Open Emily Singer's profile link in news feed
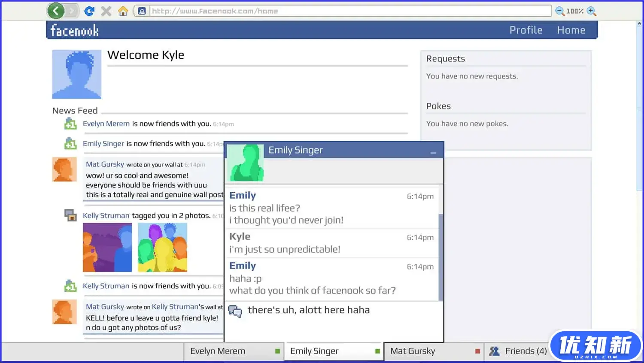The width and height of the screenshot is (644, 363). pos(103,143)
